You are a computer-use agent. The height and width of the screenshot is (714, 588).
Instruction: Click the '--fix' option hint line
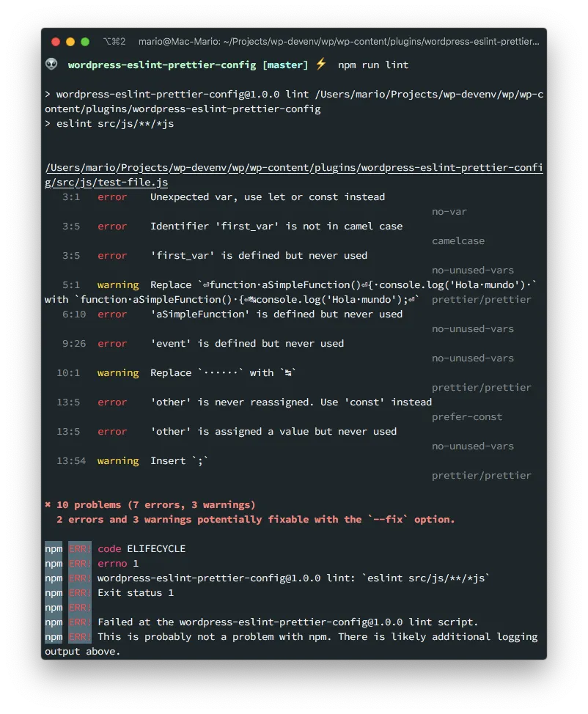256,520
